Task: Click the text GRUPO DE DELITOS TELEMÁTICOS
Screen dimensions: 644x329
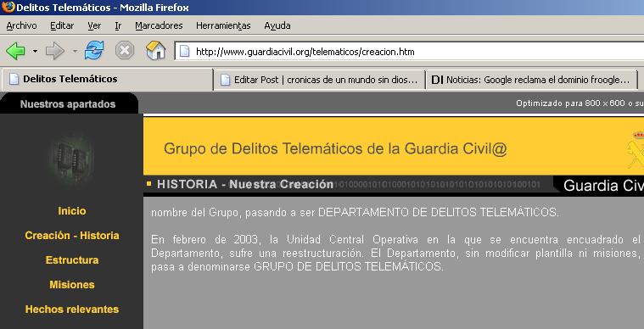Action: point(349,266)
